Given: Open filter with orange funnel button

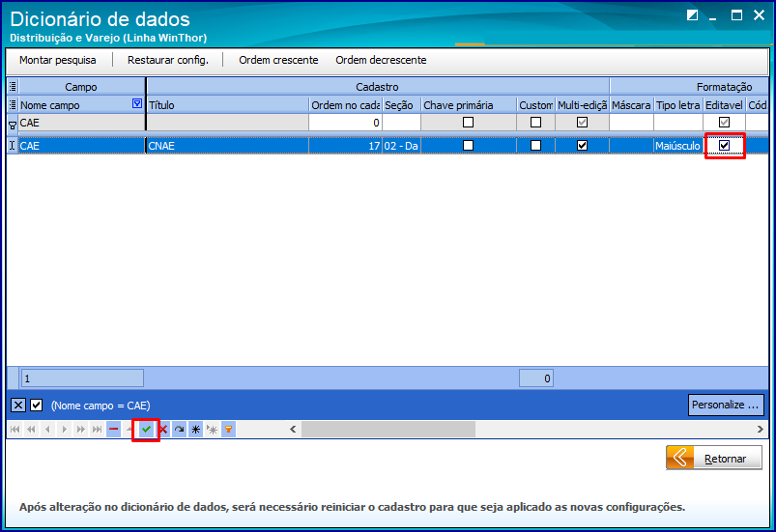Looking at the screenshot, I should (229, 429).
